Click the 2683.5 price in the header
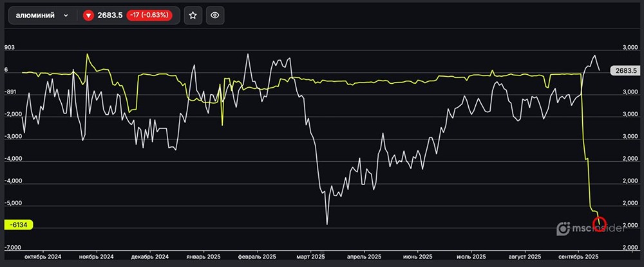 tap(109, 15)
